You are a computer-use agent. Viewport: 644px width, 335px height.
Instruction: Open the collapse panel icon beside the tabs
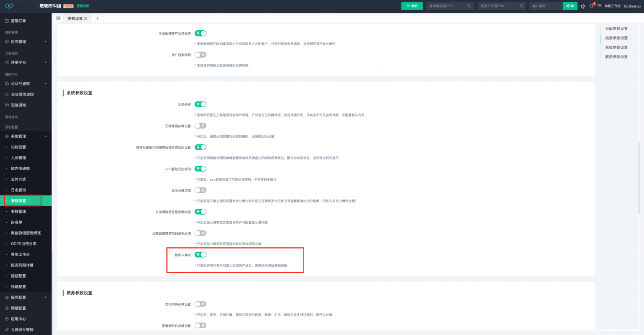point(58,18)
